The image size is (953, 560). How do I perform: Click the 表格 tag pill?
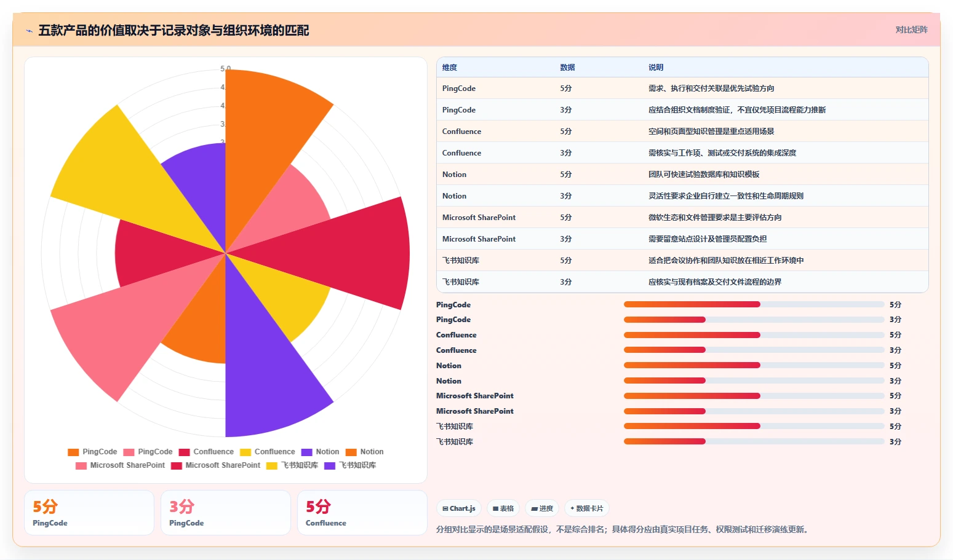pyautogui.click(x=503, y=508)
